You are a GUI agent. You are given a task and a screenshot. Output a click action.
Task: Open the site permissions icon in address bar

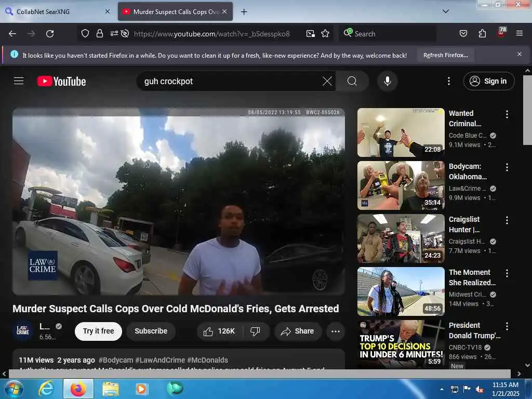click(x=114, y=33)
